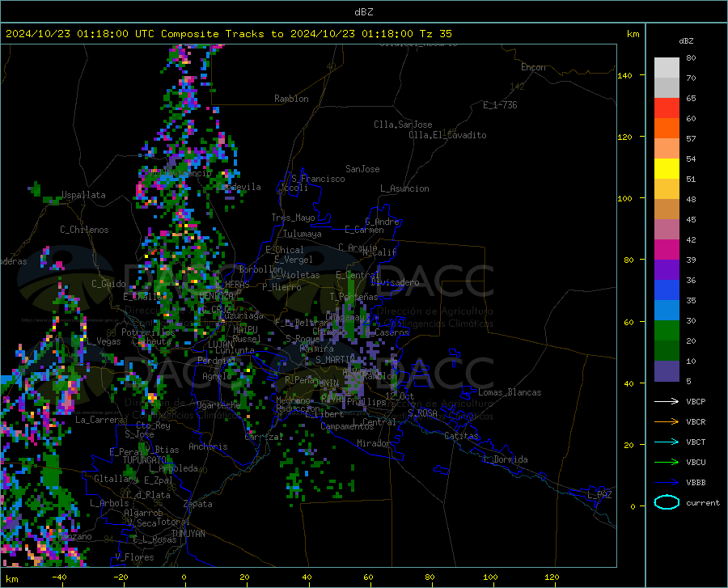The width and height of the screenshot is (728, 588).
Task: Click the C_Guido map label
Action: point(108,284)
